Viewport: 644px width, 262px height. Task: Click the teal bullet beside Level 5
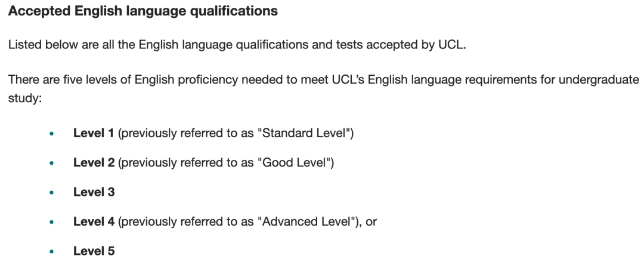pos(51,251)
